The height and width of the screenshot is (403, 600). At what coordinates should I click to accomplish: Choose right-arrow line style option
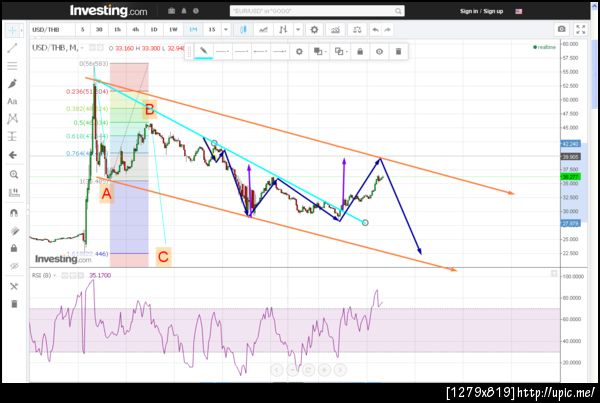pos(280,51)
